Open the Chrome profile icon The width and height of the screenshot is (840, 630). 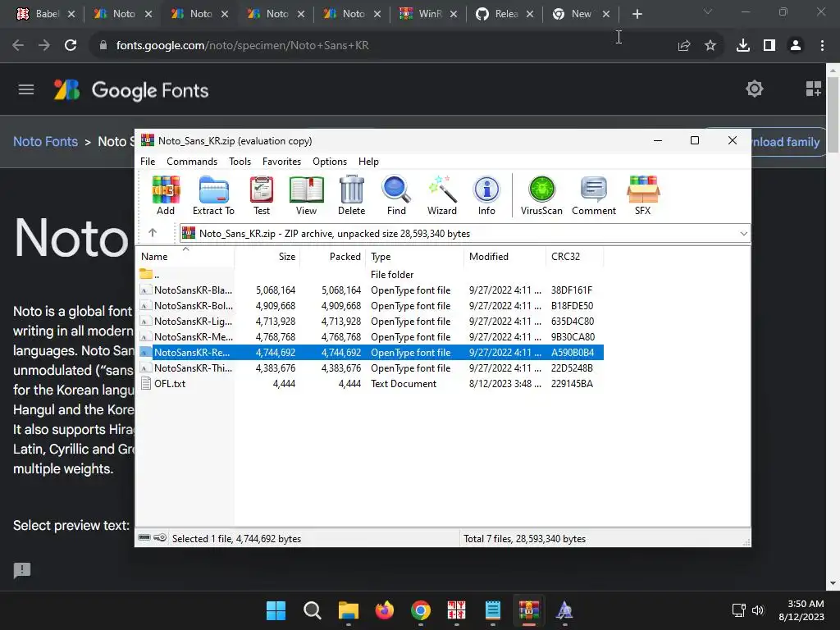coord(796,46)
